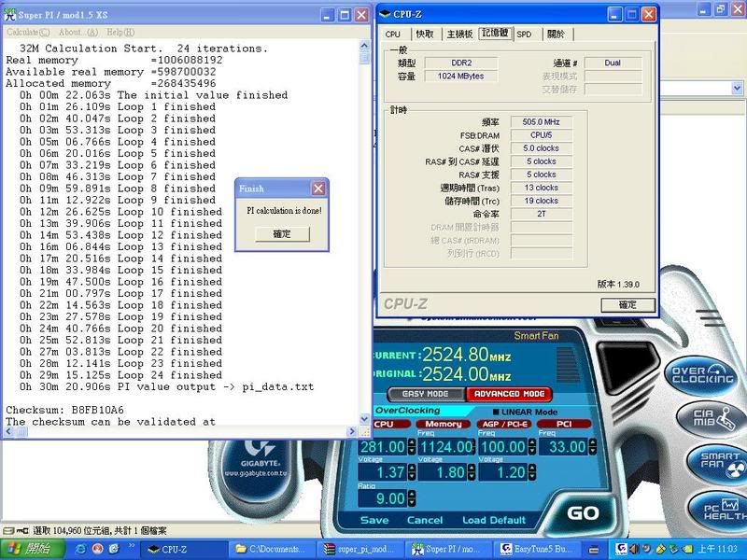Click the 505.0 MHz frequency value in CPU-Z
The height and width of the screenshot is (560, 747).
pyautogui.click(x=542, y=122)
